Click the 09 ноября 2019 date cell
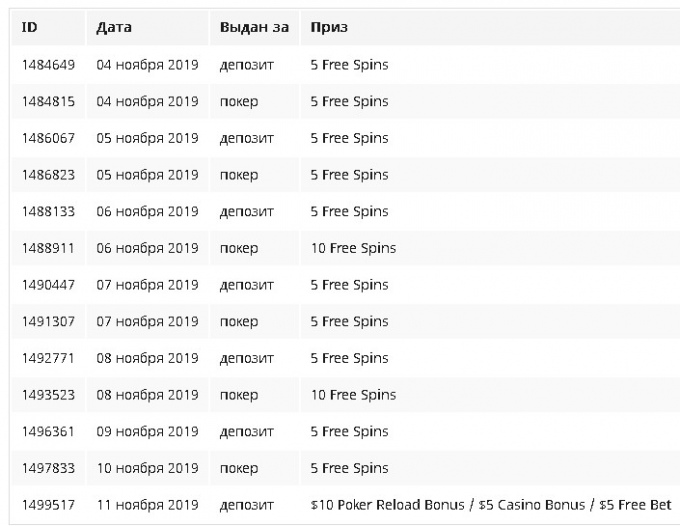The height and width of the screenshot is (526, 680). pos(147,431)
